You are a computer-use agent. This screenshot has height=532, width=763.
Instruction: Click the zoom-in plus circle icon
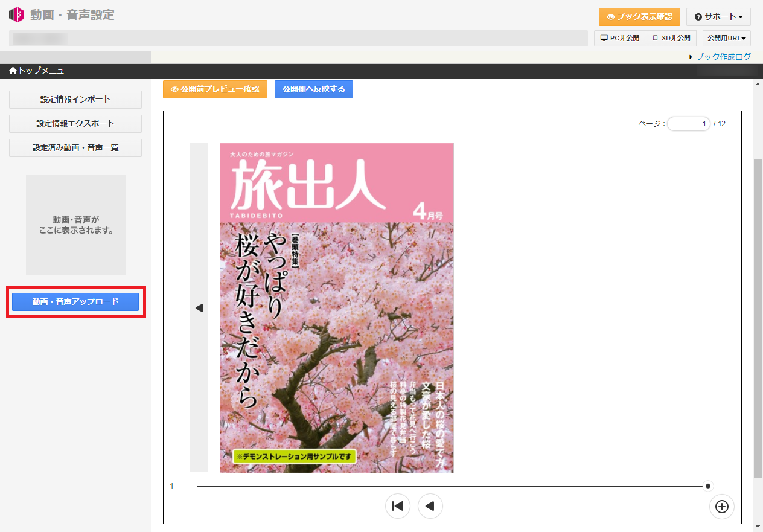point(721,507)
